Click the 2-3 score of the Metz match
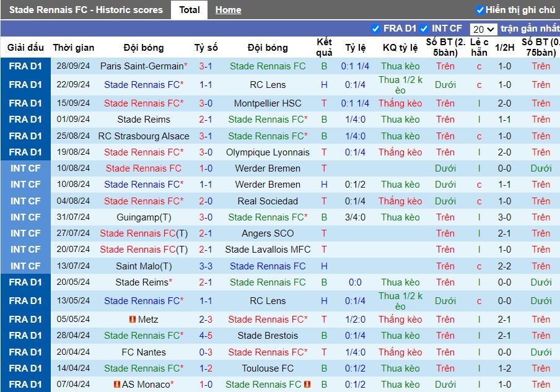Viewport: 560px width, 392px height. (206, 319)
